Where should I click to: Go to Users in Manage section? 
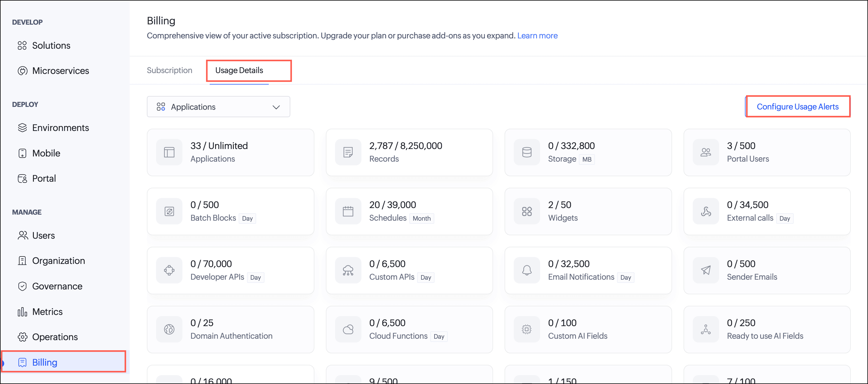[43, 235]
